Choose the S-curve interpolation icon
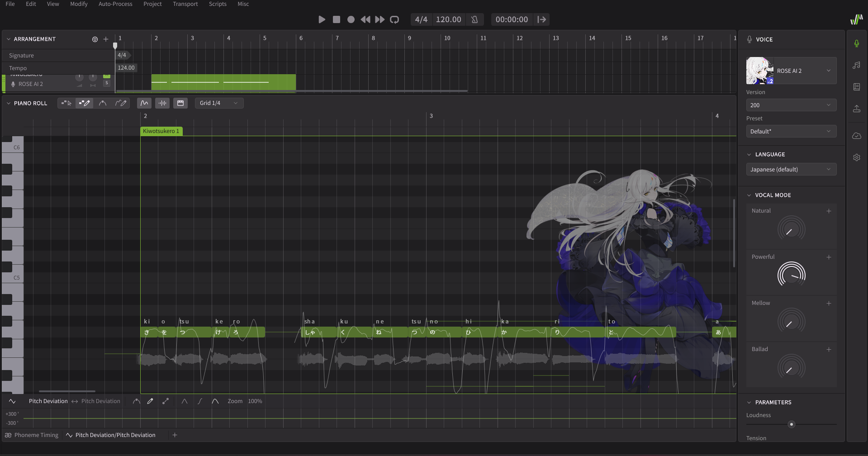The height and width of the screenshot is (456, 868). point(200,401)
